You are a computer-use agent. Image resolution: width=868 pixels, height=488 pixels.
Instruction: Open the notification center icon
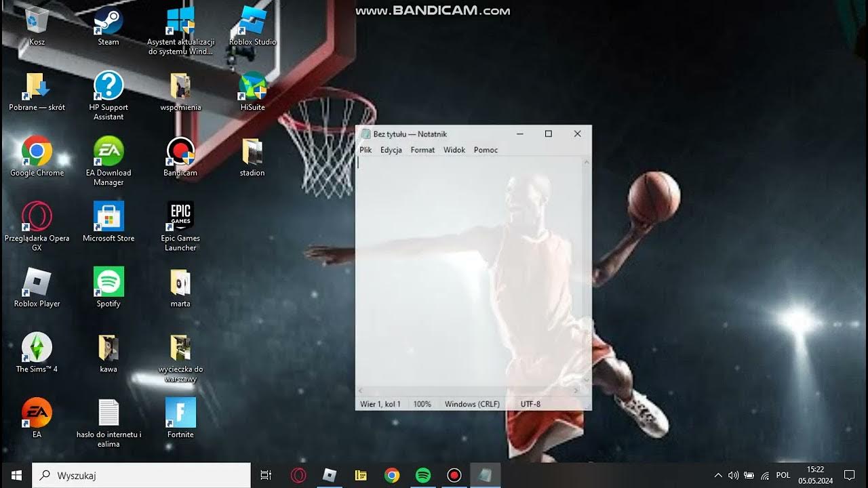[x=849, y=475]
